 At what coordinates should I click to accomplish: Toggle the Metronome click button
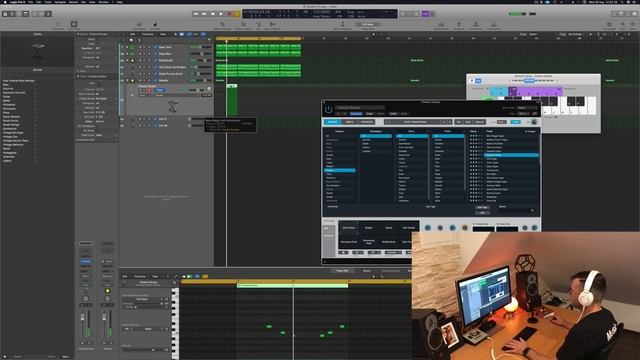pos(433,13)
